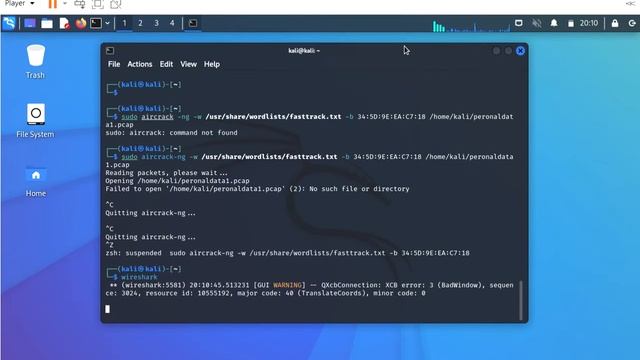Image resolution: width=640 pixels, height=360 pixels.
Task: Pause the virtual machine
Action: (x=53, y=4)
